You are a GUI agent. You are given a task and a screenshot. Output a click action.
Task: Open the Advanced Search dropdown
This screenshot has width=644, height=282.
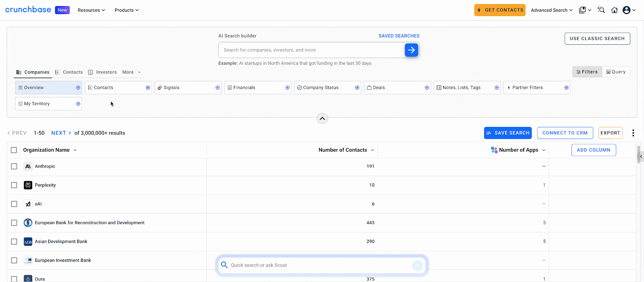(x=552, y=10)
